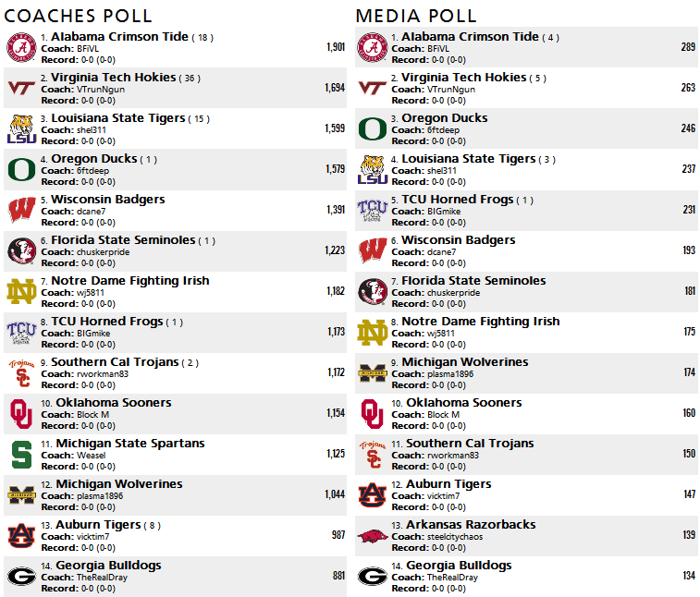Image resolution: width=700 pixels, height=597 pixels.
Task: Click coach name TheRealDray in Coaches Poll
Action: tap(102, 578)
